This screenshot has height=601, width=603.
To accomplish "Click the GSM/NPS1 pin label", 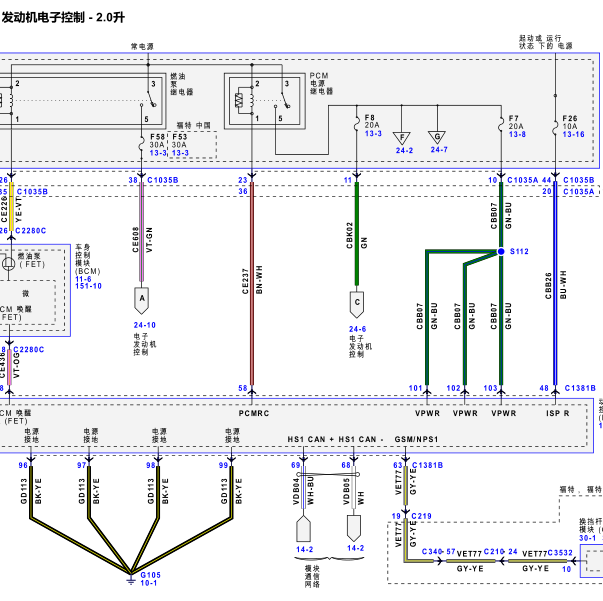I will [416, 439].
